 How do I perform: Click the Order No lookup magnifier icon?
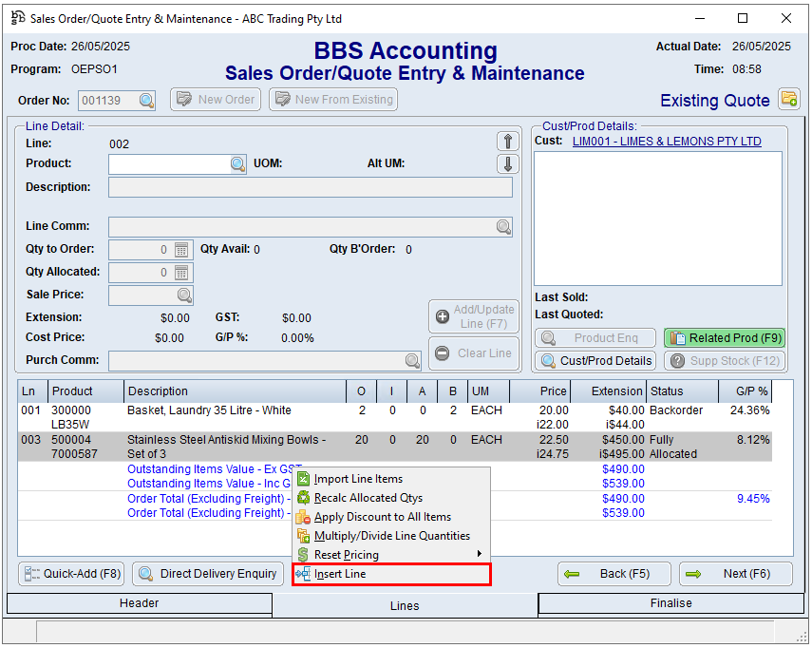coord(146,100)
